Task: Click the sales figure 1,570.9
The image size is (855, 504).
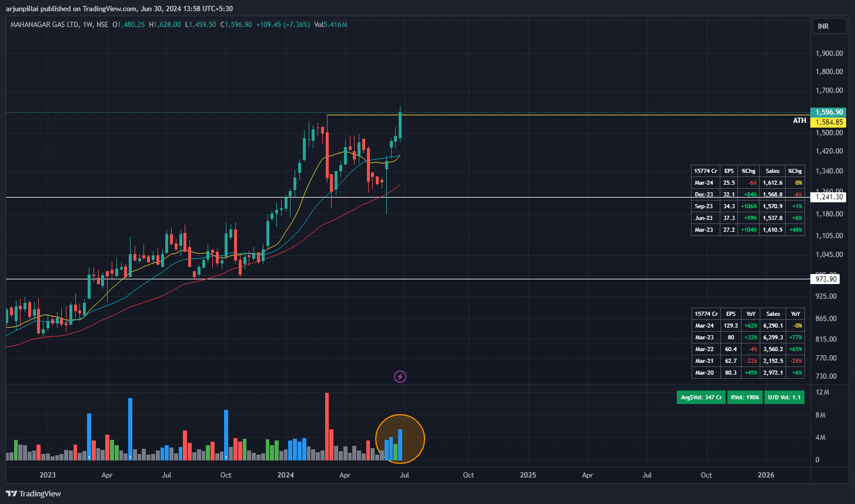Action: click(x=773, y=206)
